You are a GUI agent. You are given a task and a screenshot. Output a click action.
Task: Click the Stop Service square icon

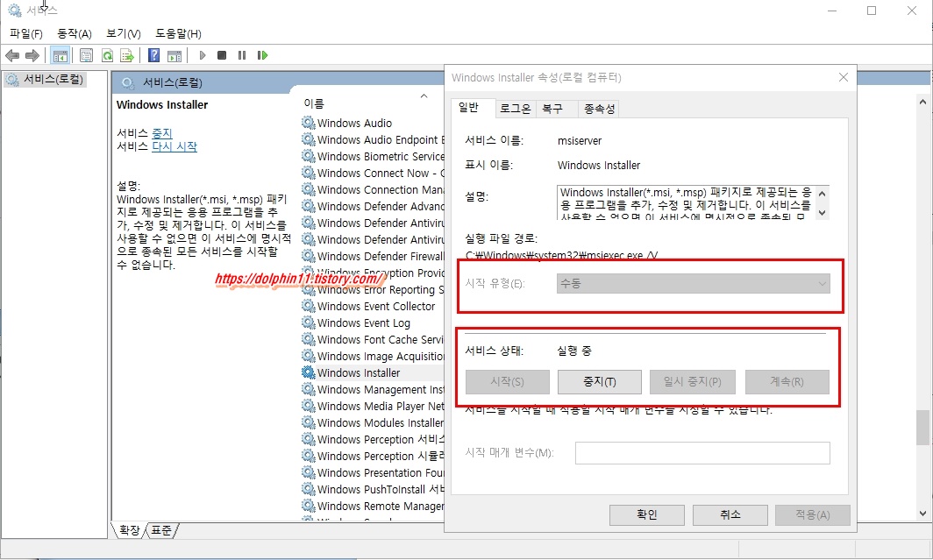[222, 55]
